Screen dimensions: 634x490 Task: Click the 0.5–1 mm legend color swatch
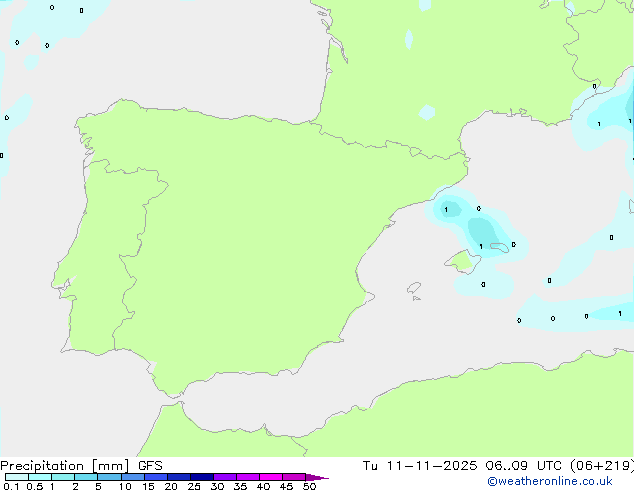(x=40, y=477)
